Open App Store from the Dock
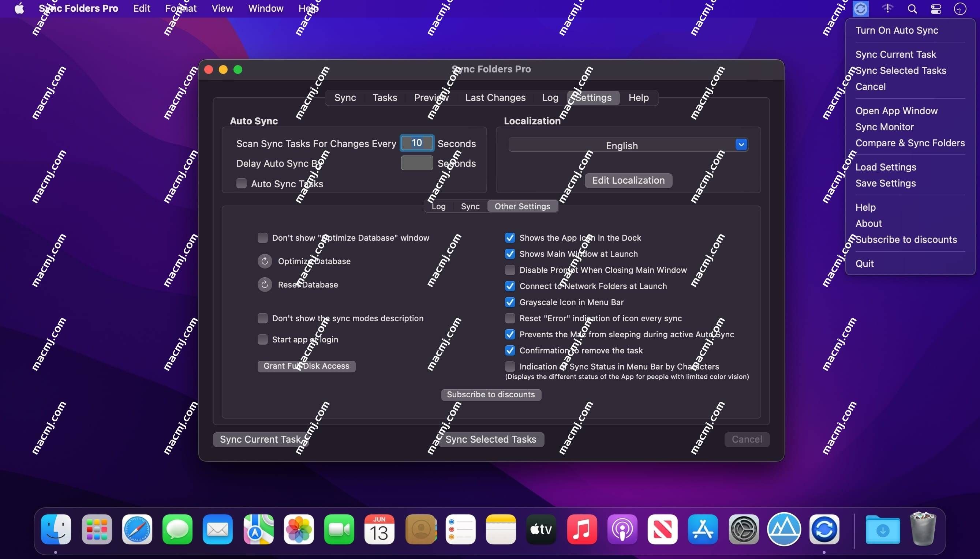 coord(703,529)
